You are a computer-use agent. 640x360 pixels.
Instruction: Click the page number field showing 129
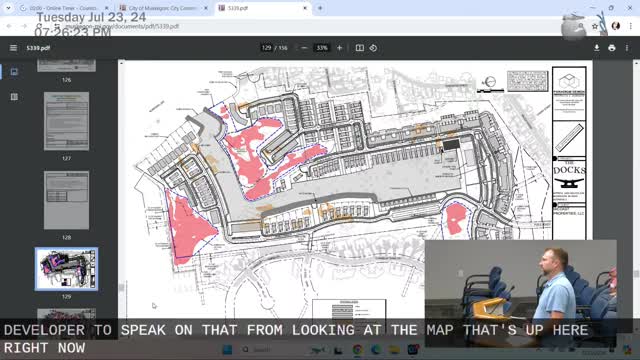coord(267,48)
